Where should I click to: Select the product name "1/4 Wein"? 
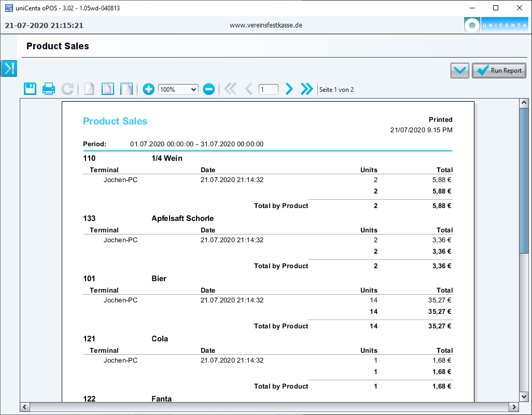167,158
